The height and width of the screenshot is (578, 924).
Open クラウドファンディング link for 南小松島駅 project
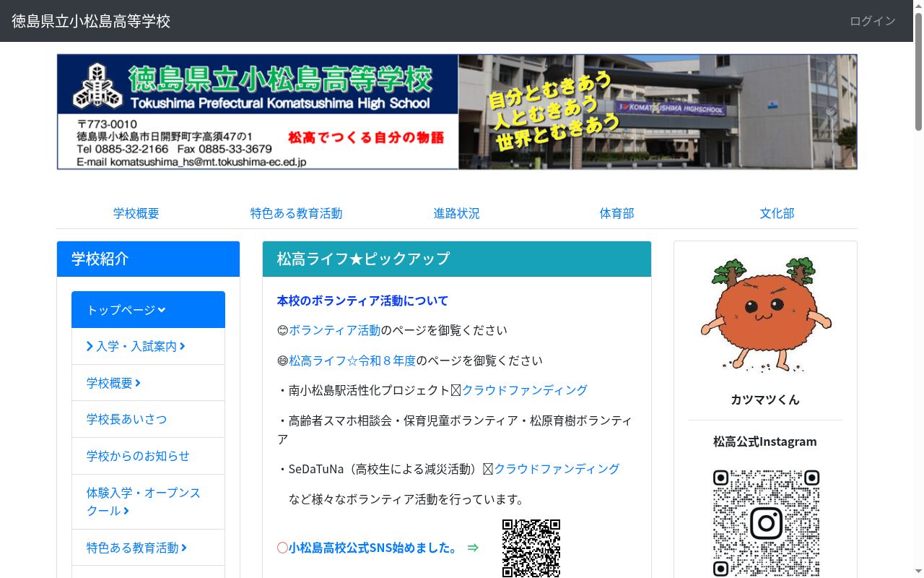pos(525,390)
